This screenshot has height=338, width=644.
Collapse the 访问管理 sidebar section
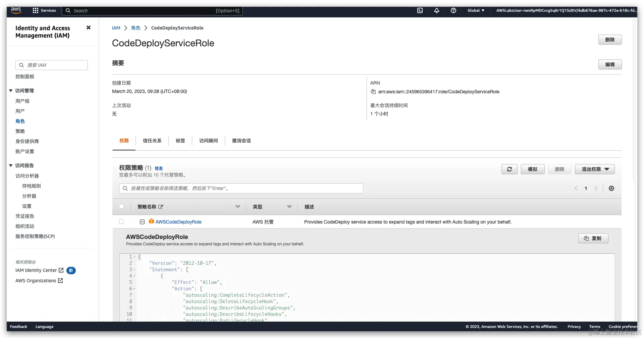[11, 91]
